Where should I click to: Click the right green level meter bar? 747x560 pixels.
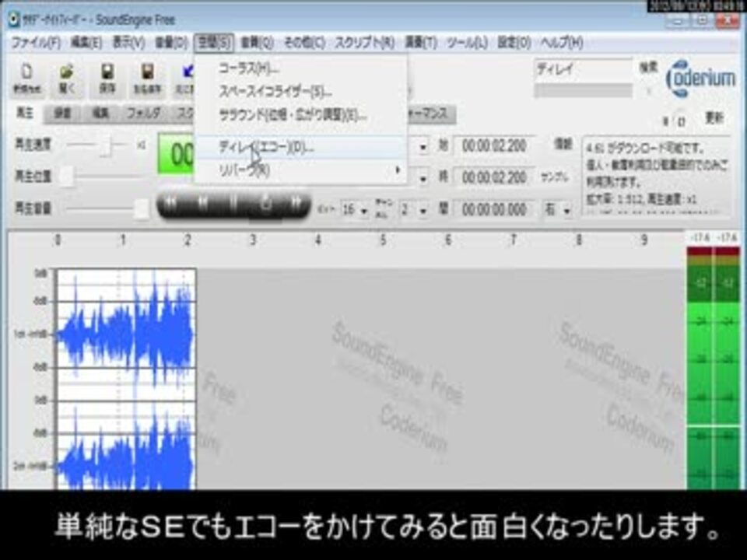pyautogui.click(x=727, y=369)
